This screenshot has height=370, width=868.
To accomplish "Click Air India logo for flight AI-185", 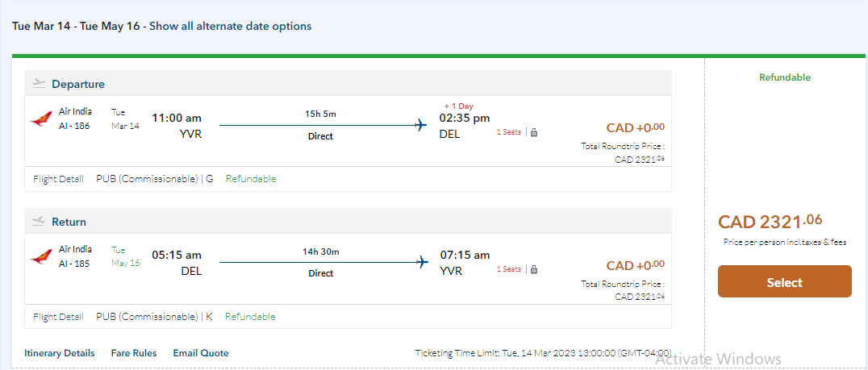I will [41, 257].
